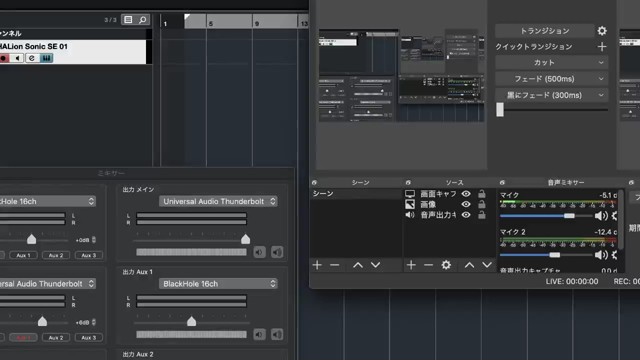640x360 pixels.
Task: Toggle the lock on 音声出力 source
Action: coord(482,215)
